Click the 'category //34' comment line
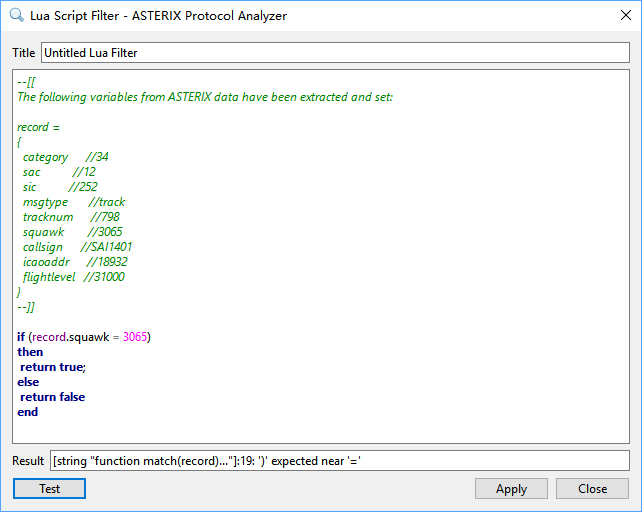This screenshot has height=512, width=642. tap(66, 157)
